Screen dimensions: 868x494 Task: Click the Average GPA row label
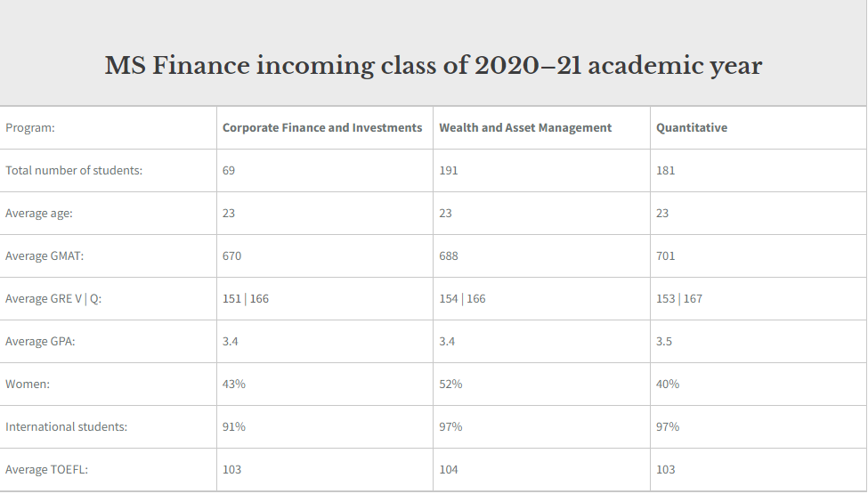click(x=40, y=342)
